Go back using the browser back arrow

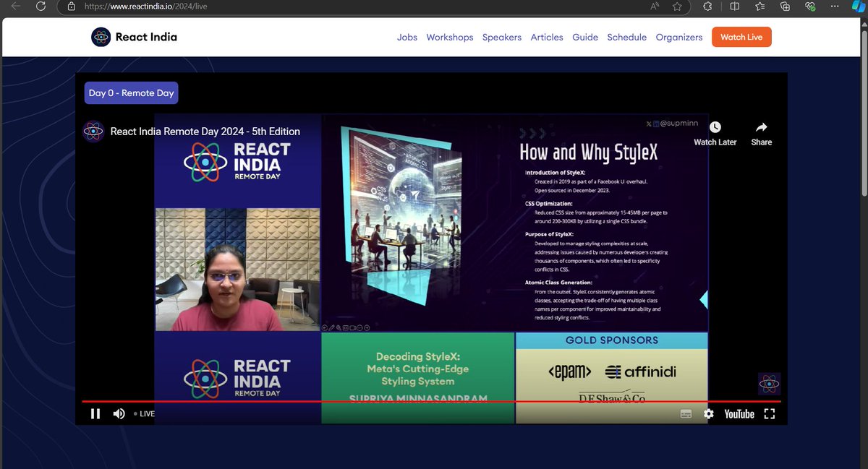tap(16, 6)
